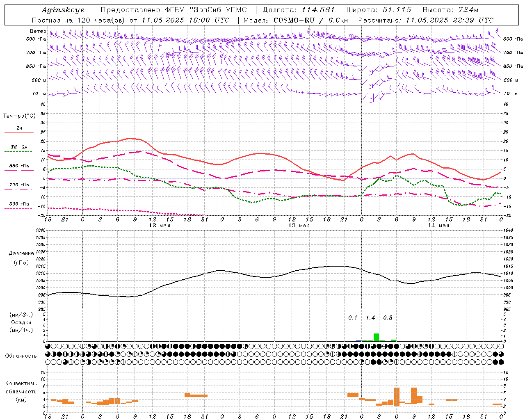Viewport: 525px width, 420px height.
Task: Click the Давление pressure panel label
Action: (21, 253)
